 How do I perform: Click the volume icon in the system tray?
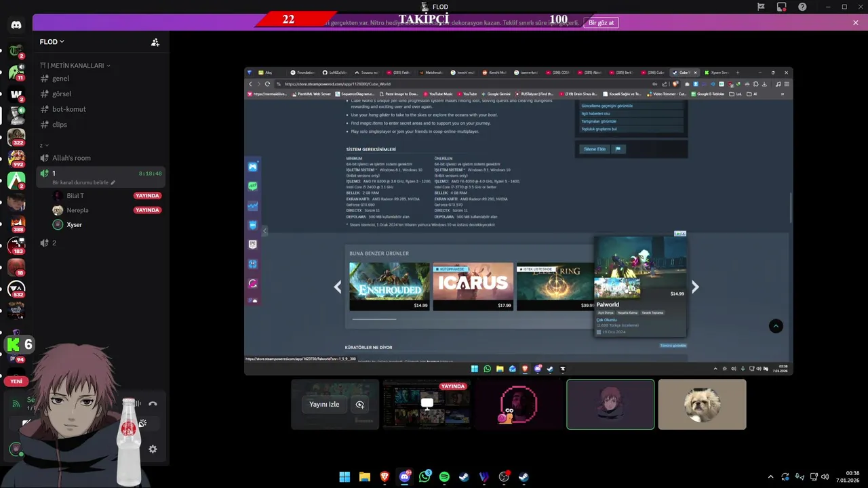[x=825, y=476]
